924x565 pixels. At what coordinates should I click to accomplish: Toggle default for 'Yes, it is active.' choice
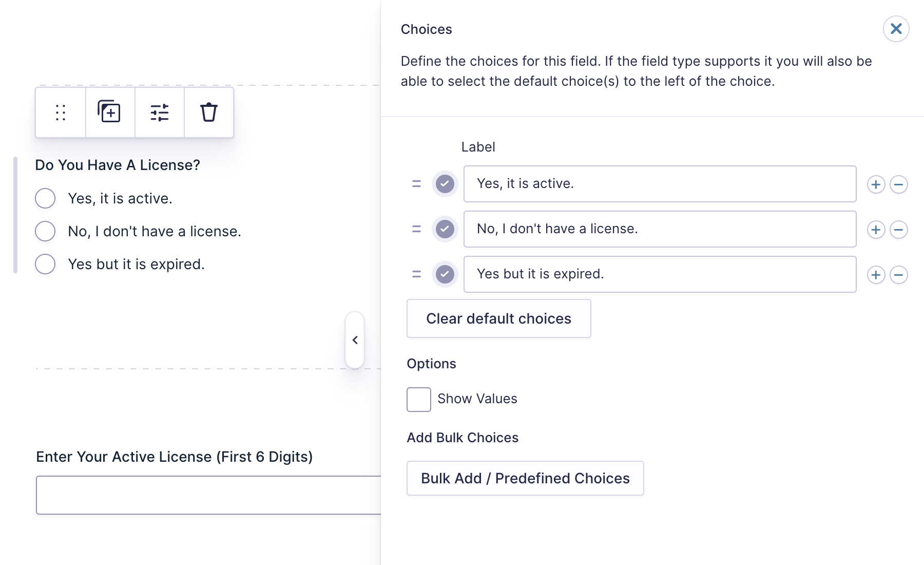coord(445,184)
